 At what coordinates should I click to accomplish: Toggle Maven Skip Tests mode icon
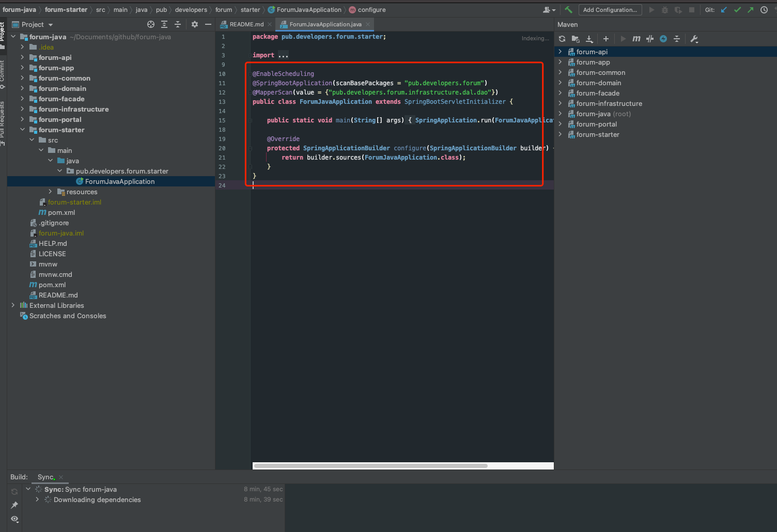(650, 39)
